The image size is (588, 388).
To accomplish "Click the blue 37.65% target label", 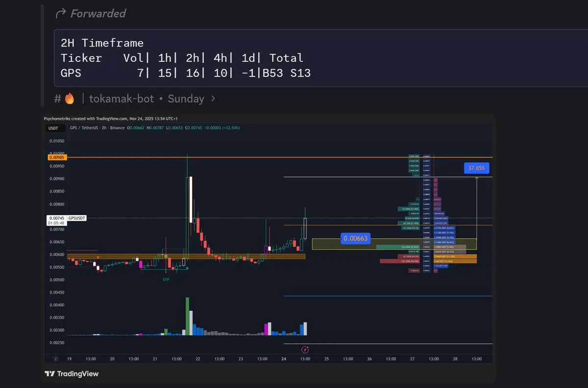I will tap(476, 168).
